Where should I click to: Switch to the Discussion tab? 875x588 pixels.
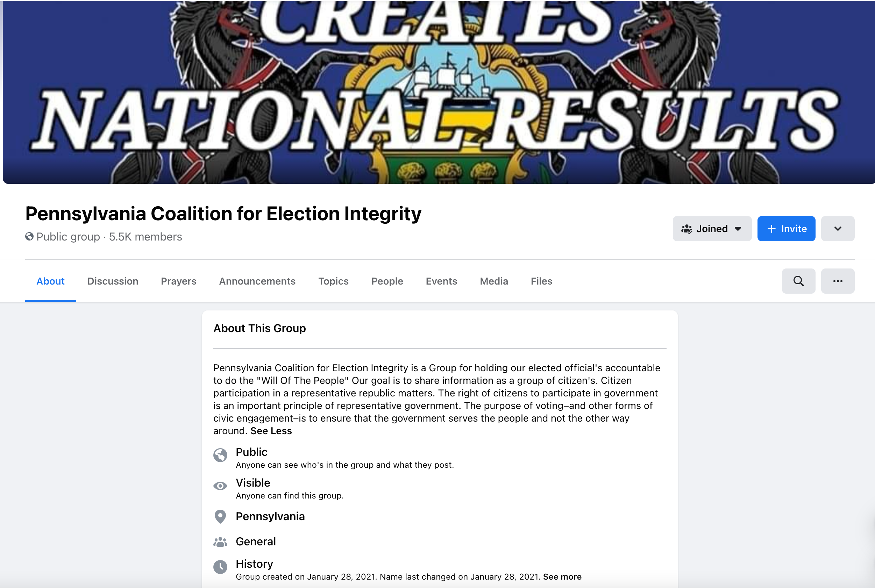point(113,281)
